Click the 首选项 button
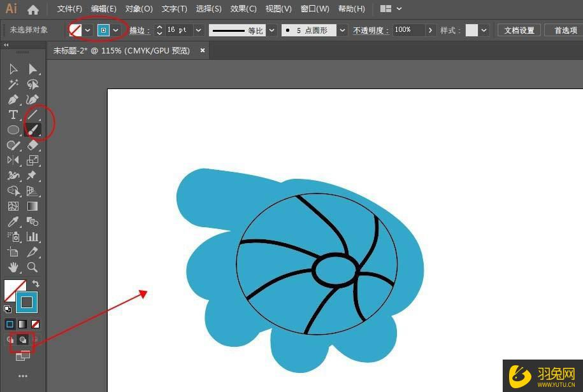 tap(566, 31)
